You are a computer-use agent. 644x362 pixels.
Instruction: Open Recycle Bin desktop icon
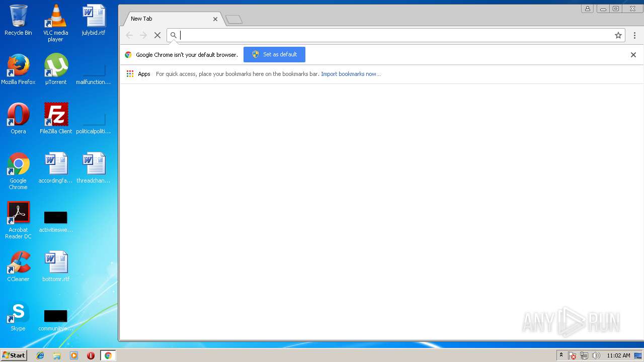pyautogui.click(x=18, y=20)
